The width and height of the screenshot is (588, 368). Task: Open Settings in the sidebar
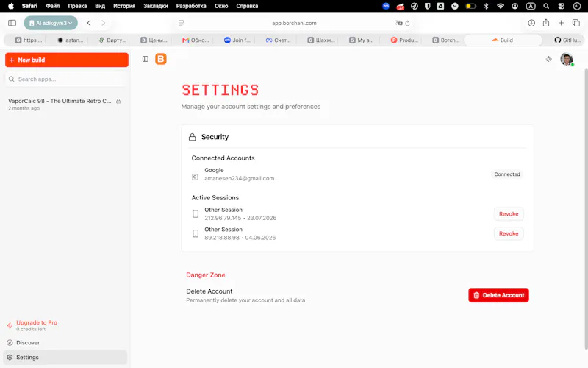click(x=65, y=358)
